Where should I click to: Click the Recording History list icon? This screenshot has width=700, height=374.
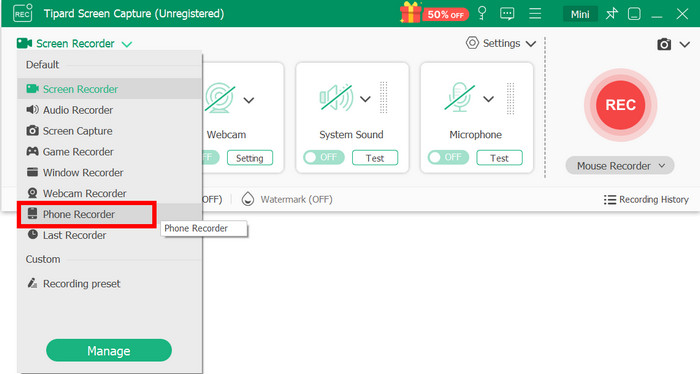click(x=610, y=199)
